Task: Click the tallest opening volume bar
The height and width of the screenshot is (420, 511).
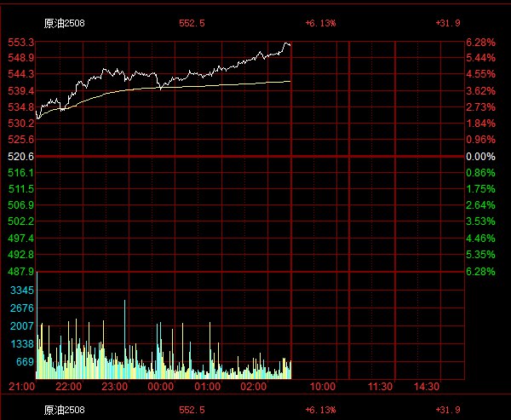Action: point(37,325)
